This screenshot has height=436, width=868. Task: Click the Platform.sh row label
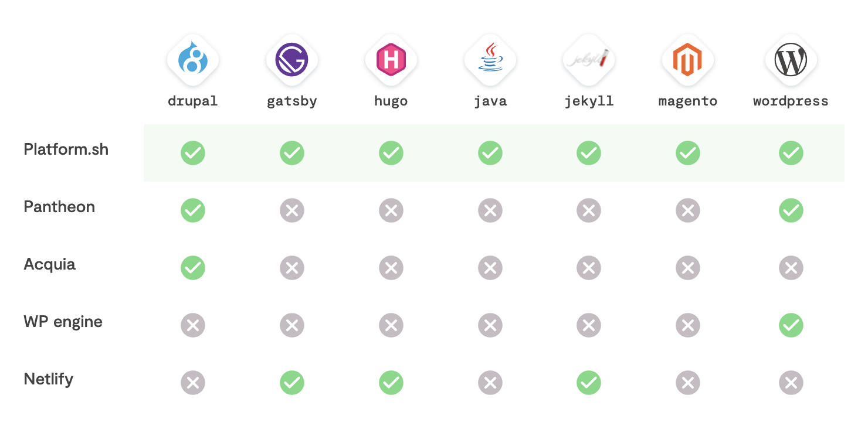click(x=66, y=149)
